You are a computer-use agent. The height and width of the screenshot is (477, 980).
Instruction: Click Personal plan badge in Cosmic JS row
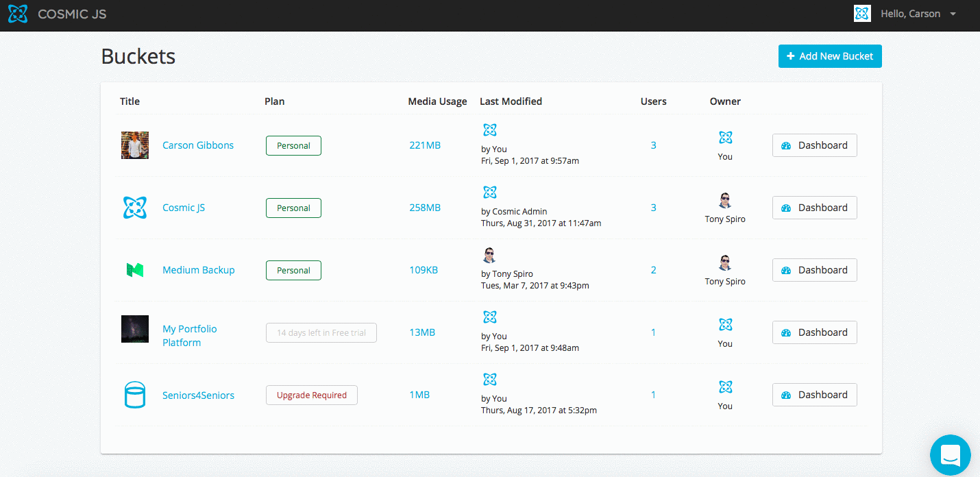[x=293, y=208]
